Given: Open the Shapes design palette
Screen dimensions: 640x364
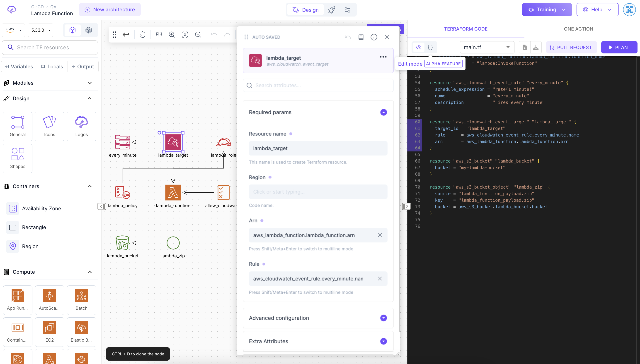Looking at the screenshot, I should coord(17,158).
